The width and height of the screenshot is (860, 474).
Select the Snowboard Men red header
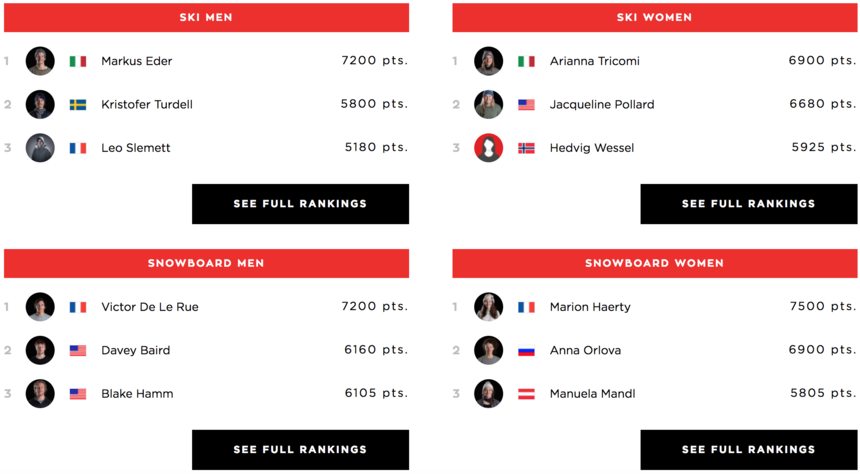pos(206,263)
